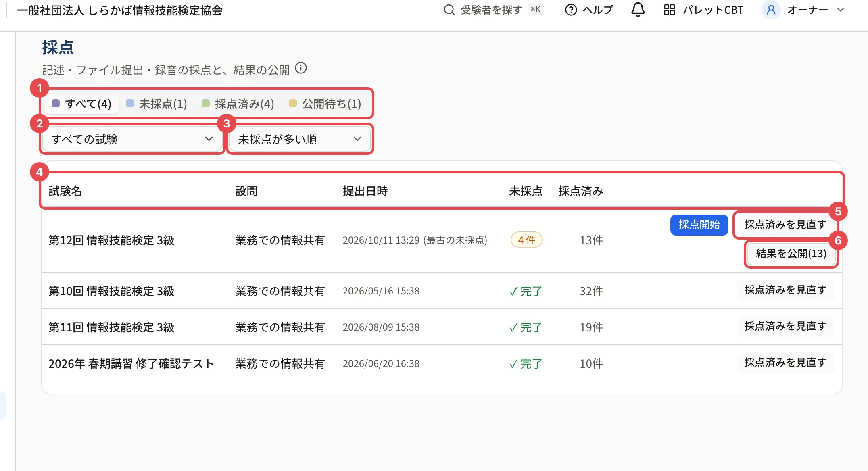Open the ヘルプ help icon
The height and width of the screenshot is (471, 868).
571,10
